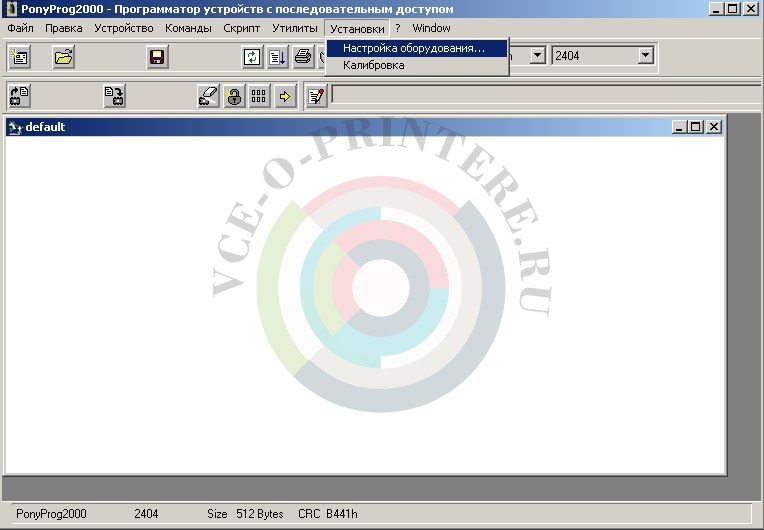The image size is (764, 530).
Task: Click the Read Device icon
Action: coord(19,97)
